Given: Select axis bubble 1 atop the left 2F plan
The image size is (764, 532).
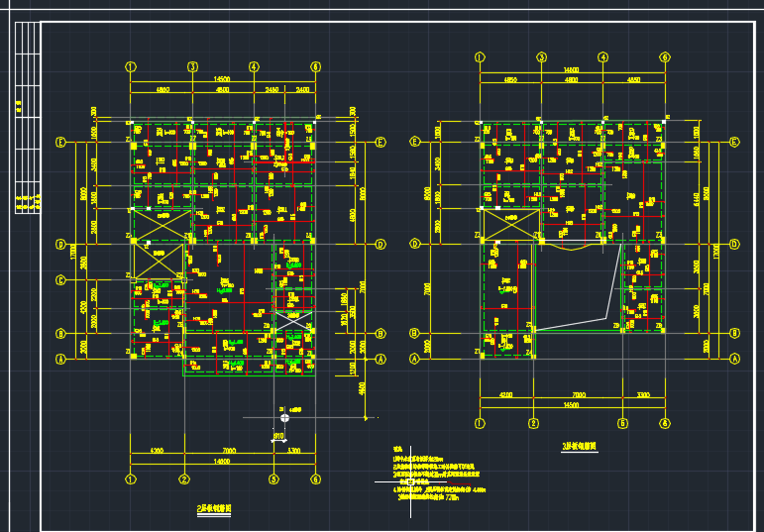Looking at the screenshot, I should point(131,66).
